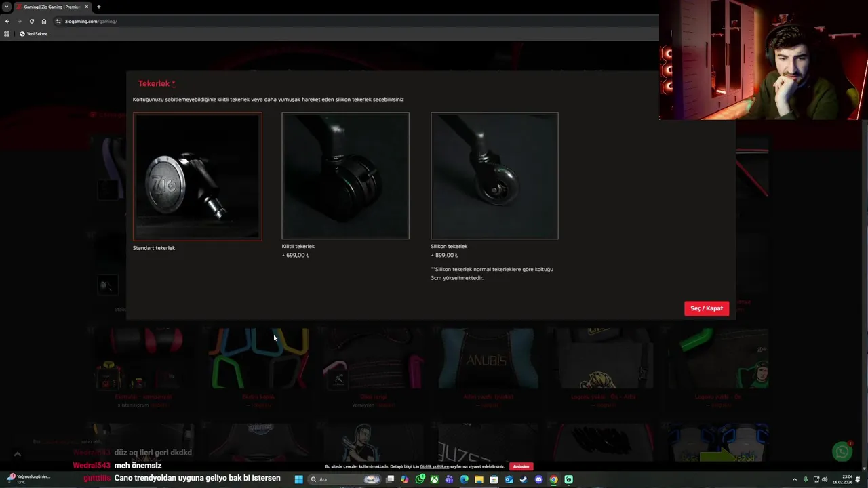
Task: Open Steam from the taskbar
Action: (x=524, y=479)
